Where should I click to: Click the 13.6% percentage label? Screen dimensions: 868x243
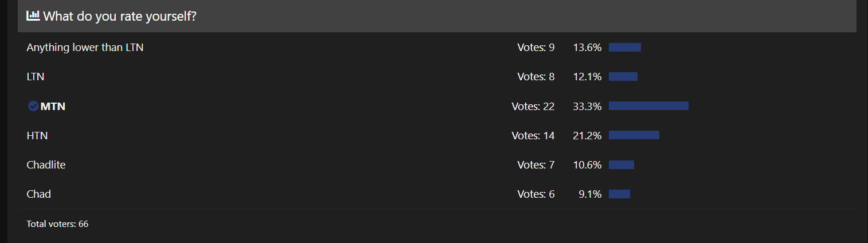[x=587, y=48]
